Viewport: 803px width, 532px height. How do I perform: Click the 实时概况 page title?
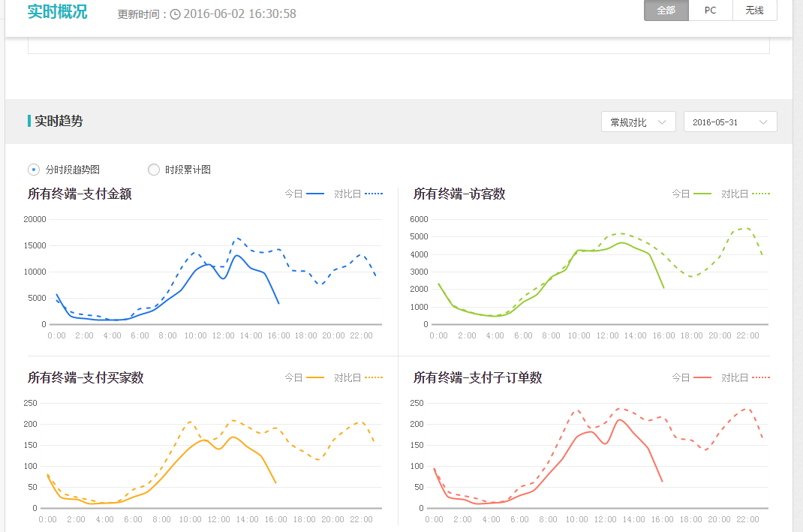(x=57, y=12)
